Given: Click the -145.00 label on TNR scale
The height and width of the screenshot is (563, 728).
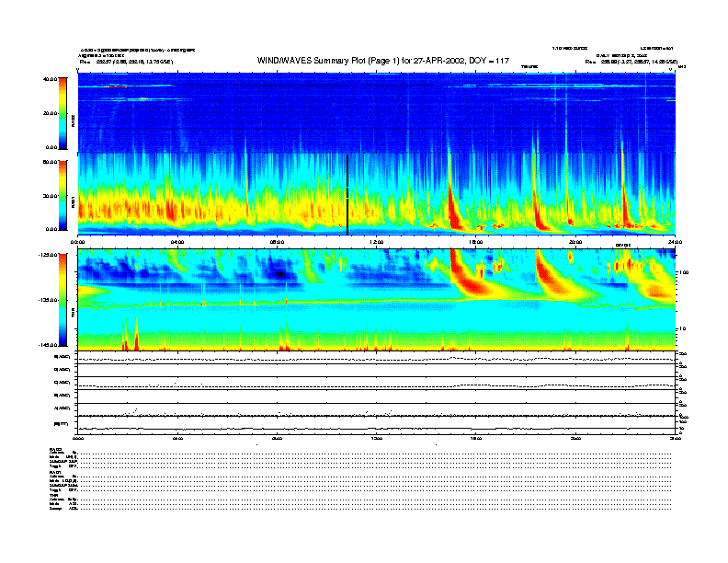Looking at the screenshot, I should 48,345.
